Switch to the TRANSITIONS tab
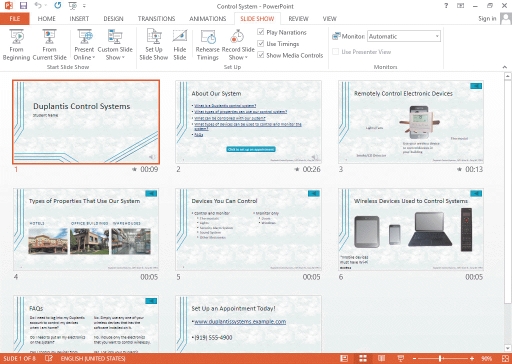The height and width of the screenshot is (364, 512). pyautogui.click(x=156, y=19)
